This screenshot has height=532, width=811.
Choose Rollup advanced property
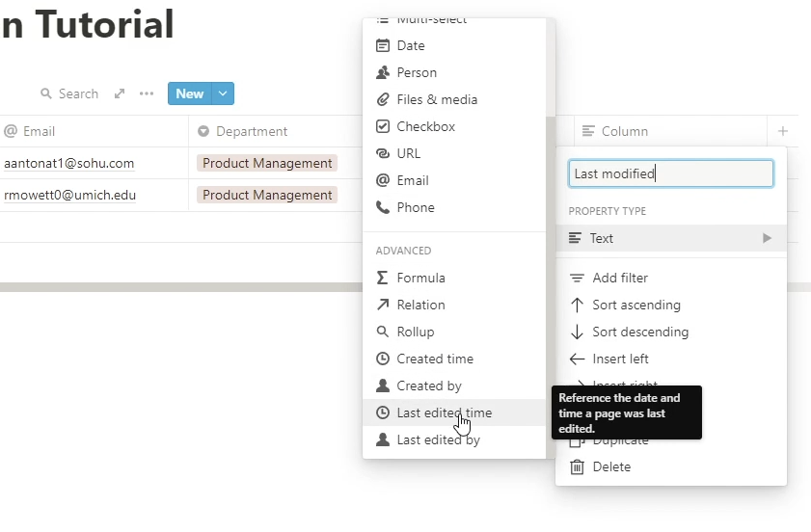tap(454, 332)
